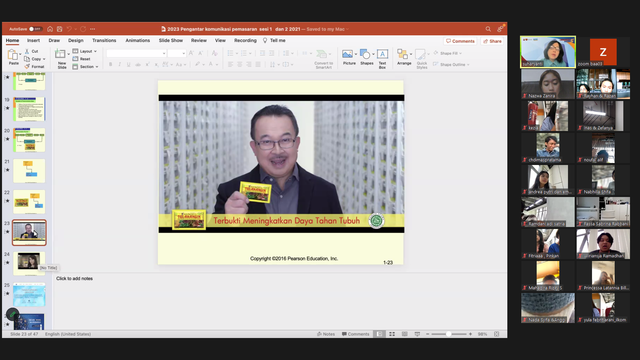Click the zoom in plus button
The width and height of the screenshot is (640, 360).
(x=470, y=334)
